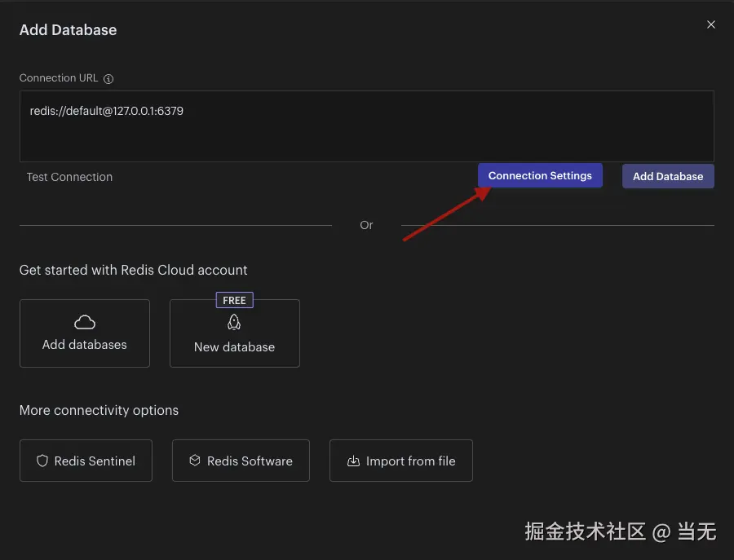Click the redis://default@127.0.0.1:6379 URL text

pos(107,111)
